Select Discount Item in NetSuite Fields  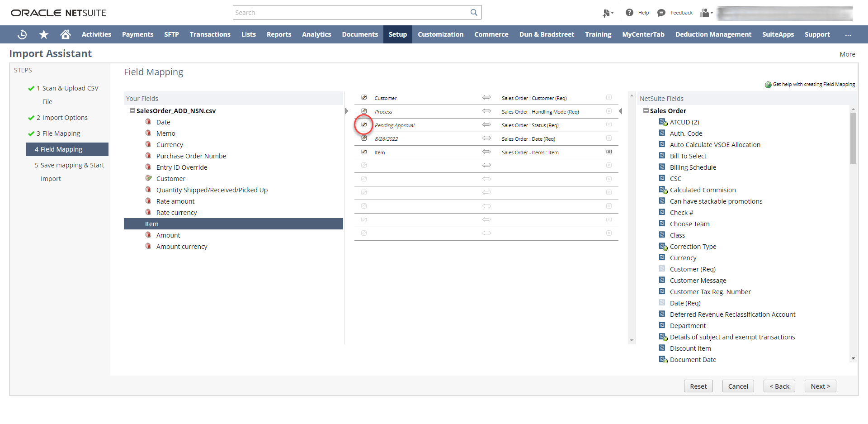tap(690, 348)
